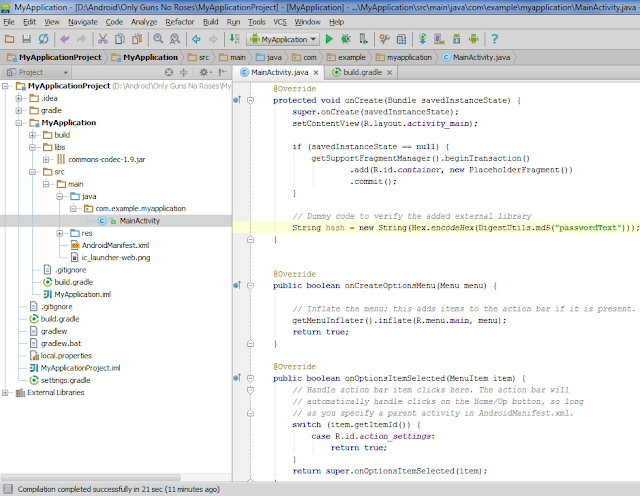Select gradlew.bat file
Viewport: 640px width, 496px height.
coord(61,343)
